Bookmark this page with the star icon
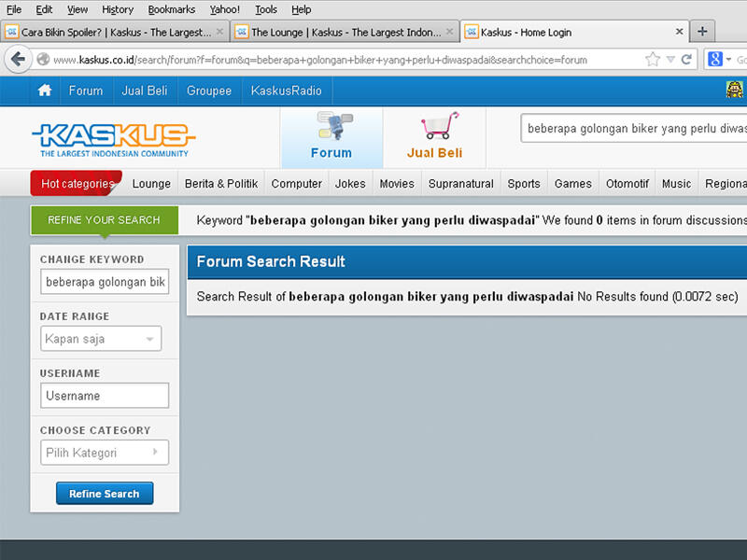The image size is (747, 560). pyautogui.click(x=652, y=60)
